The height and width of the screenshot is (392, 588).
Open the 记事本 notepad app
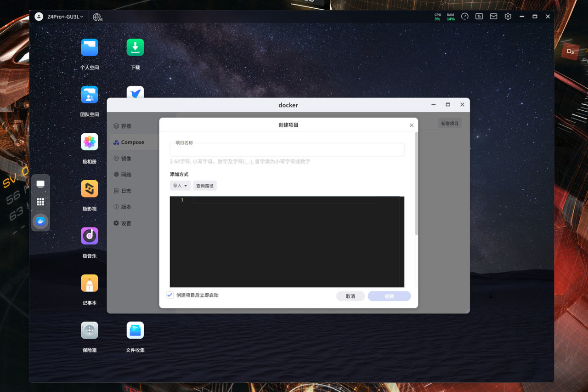[x=90, y=283]
